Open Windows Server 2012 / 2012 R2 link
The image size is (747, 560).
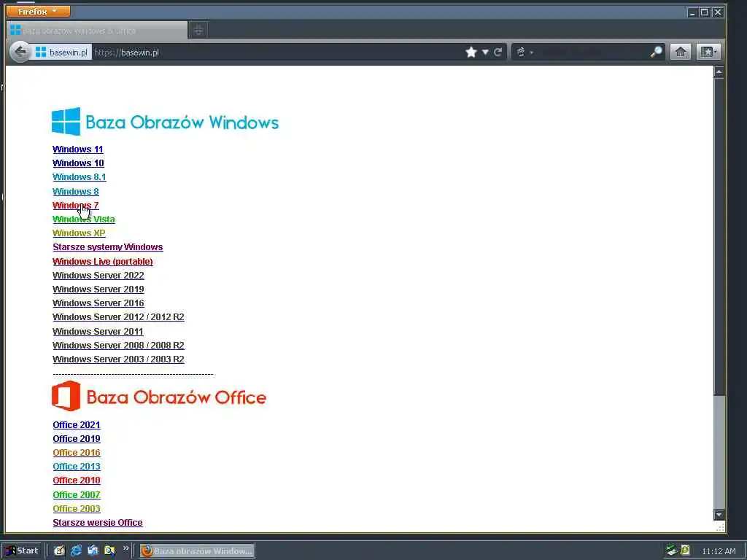coord(118,316)
